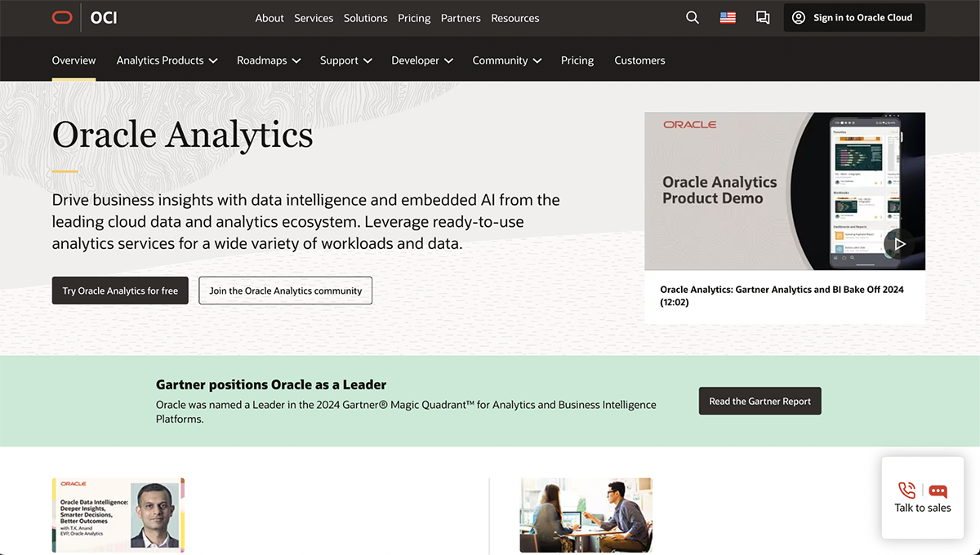Open the search magnifier icon
The width and height of the screenshot is (980, 555).
click(693, 18)
